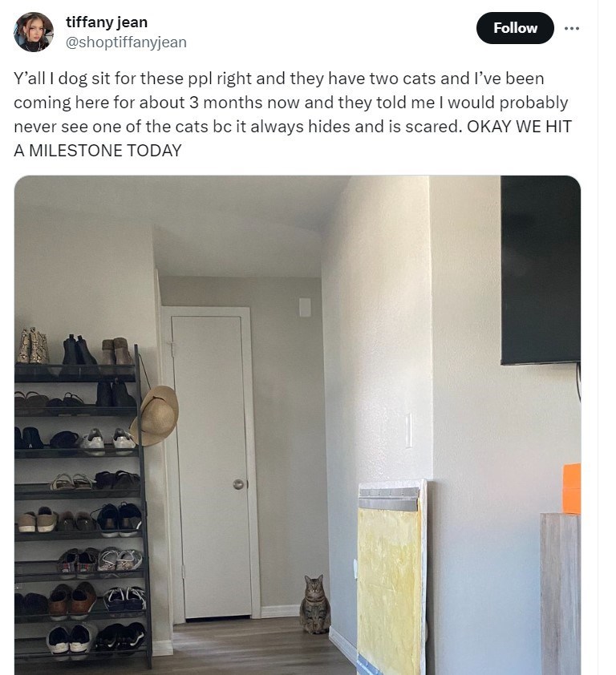Open the three-dot more options menu

[572, 28]
